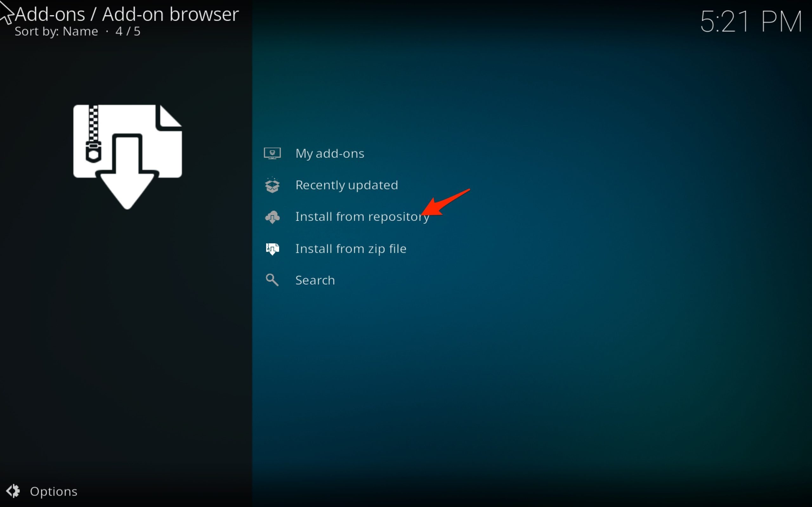Click the Add-on browser heading text
The width and height of the screenshot is (812, 507).
[x=170, y=15]
